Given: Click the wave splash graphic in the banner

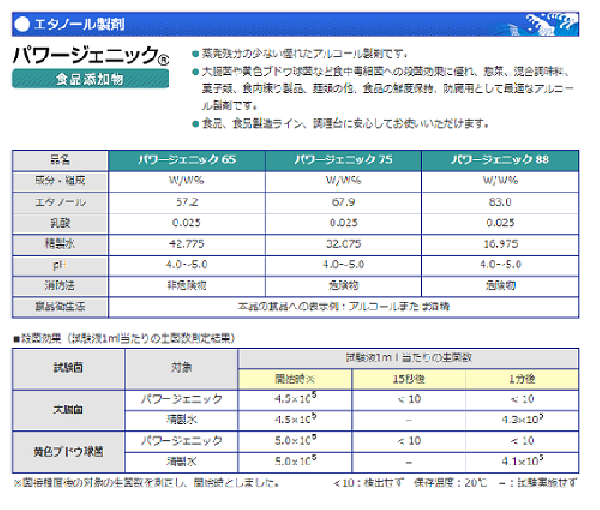Looking at the screenshot, I should click(545, 24).
